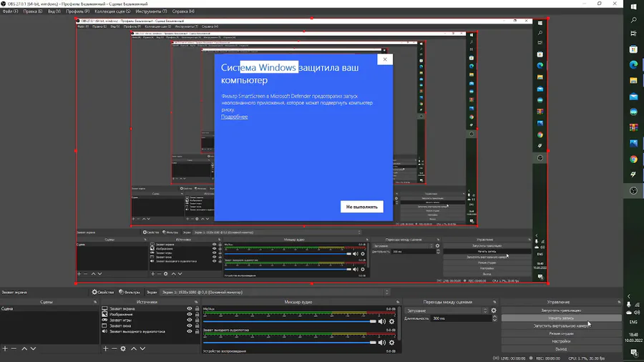Open the Правка menu

click(32, 11)
